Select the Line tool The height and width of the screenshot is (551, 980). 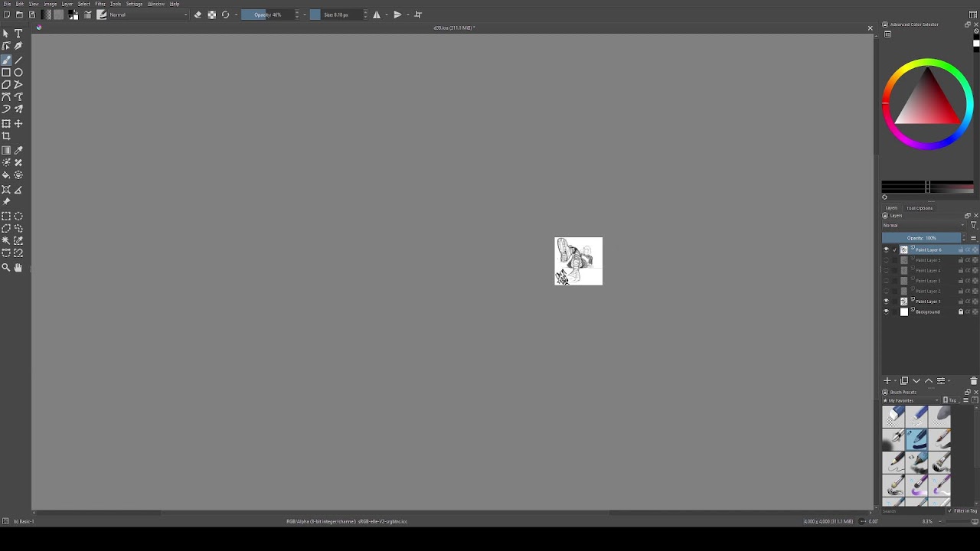(x=18, y=60)
